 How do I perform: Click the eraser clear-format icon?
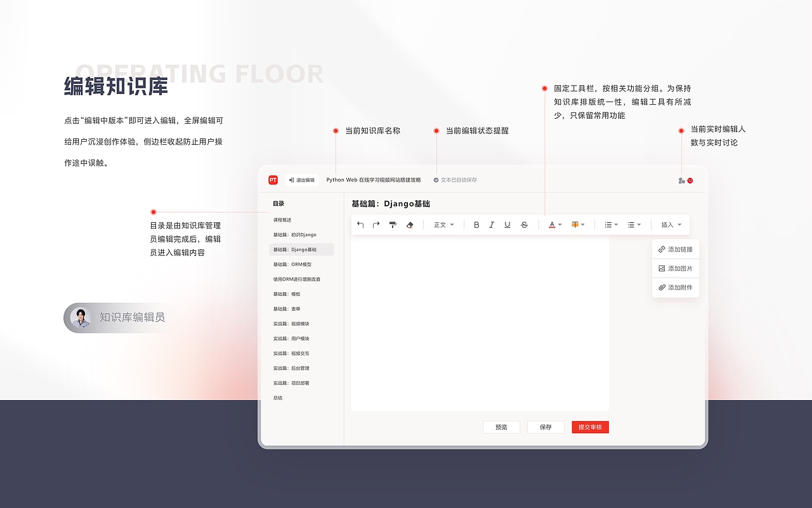409,225
